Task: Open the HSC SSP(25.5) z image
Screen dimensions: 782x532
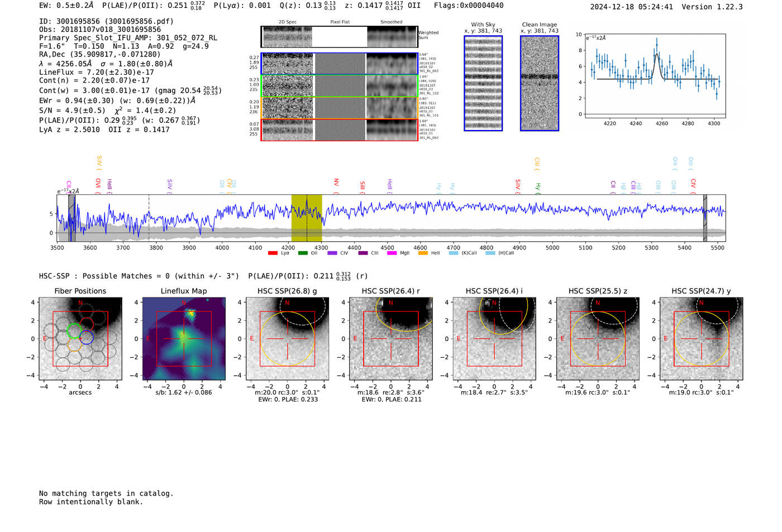Action: (x=598, y=339)
